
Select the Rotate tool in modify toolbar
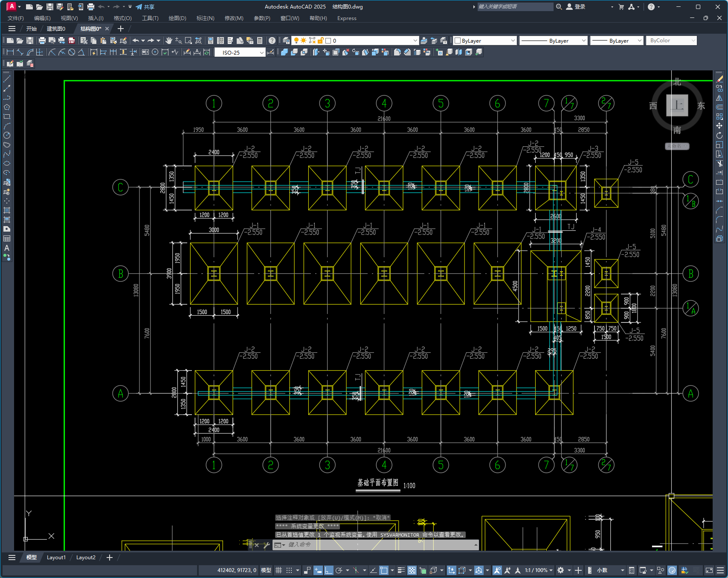[719, 135]
